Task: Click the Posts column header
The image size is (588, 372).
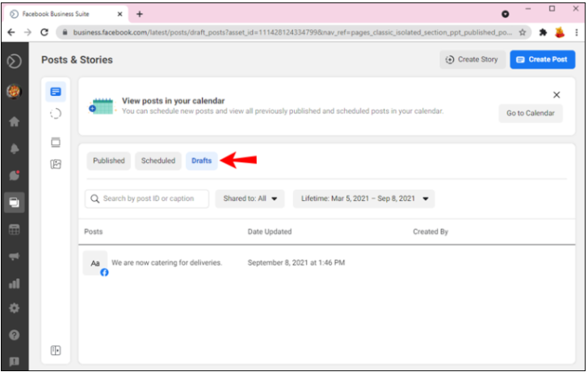Action: point(94,232)
